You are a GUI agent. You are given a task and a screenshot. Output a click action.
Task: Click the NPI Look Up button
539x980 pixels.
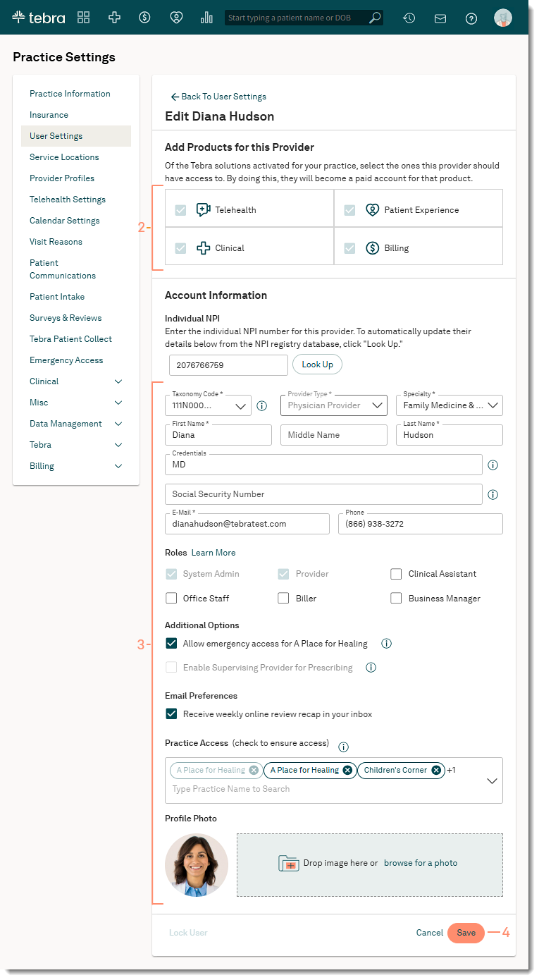[x=318, y=365]
